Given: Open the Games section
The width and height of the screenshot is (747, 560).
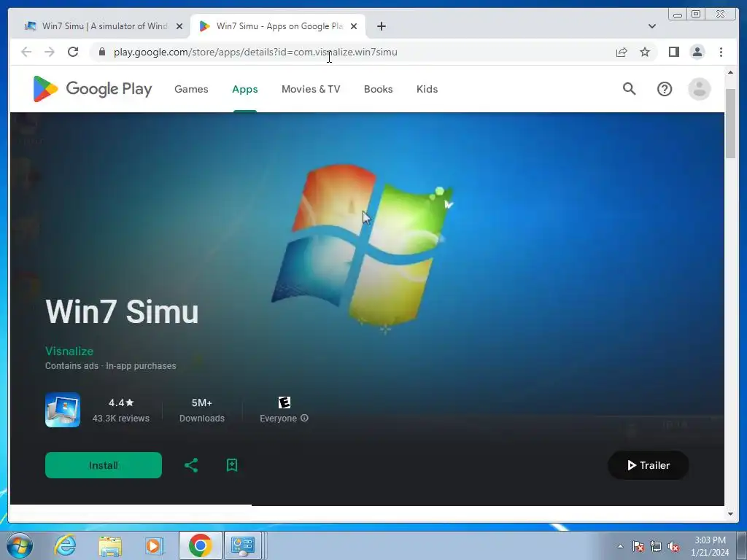Looking at the screenshot, I should pos(191,89).
